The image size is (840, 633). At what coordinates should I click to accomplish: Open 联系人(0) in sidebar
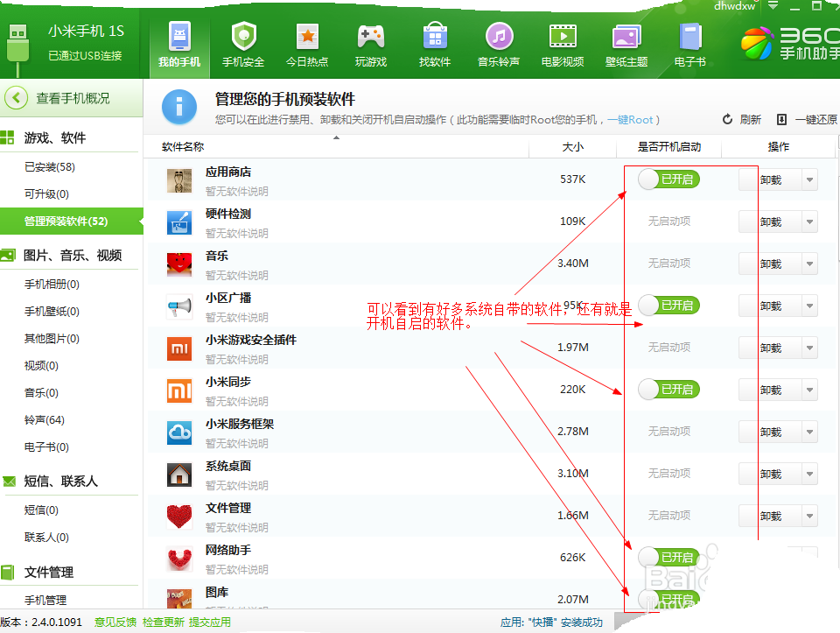(x=46, y=537)
